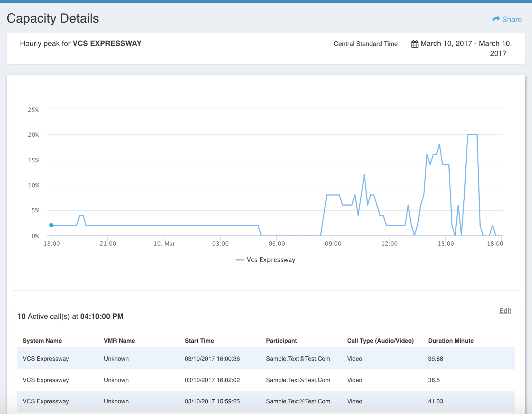Select start time 03/10/2017 15:59:25 cell

click(x=212, y=401)
